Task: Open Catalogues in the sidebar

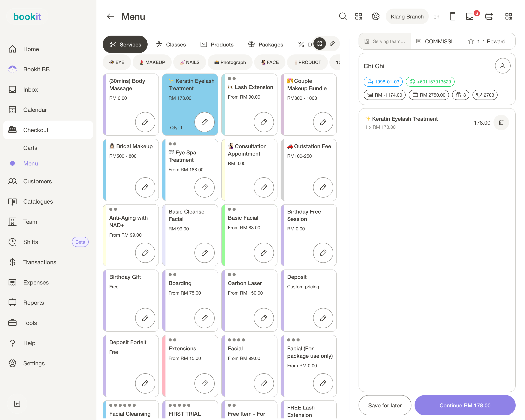Action: point(48,202)
